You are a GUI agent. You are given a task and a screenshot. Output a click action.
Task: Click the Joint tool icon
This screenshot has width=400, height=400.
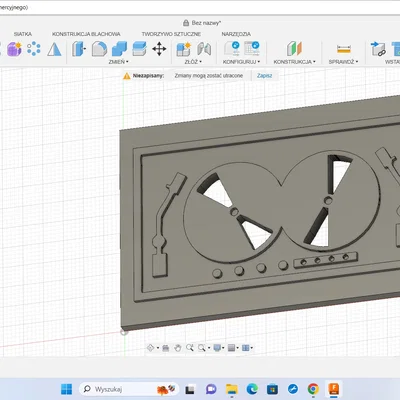[204, 49]
